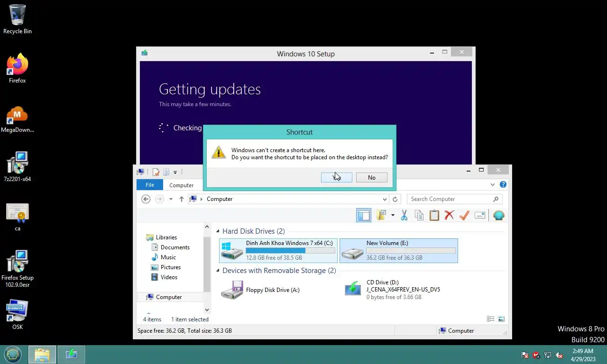Click the network tray icon
This screenshot has height=364, width=607.
(548, 355)
